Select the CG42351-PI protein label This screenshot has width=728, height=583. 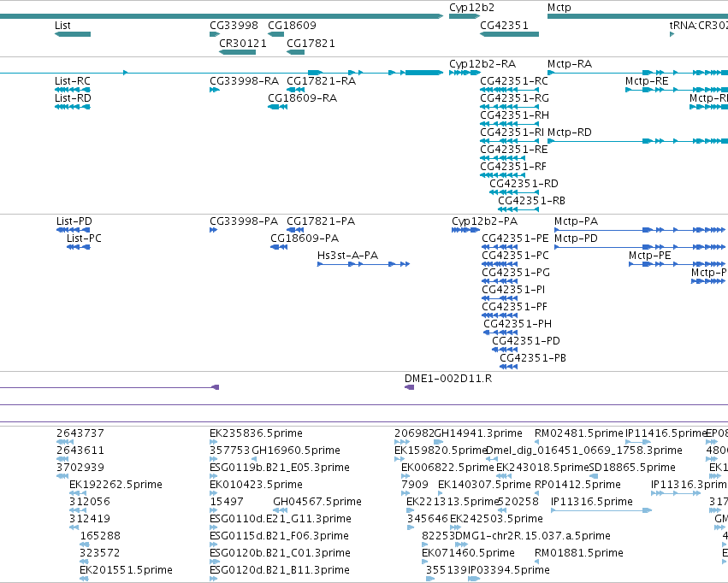(x=513, y=290)
